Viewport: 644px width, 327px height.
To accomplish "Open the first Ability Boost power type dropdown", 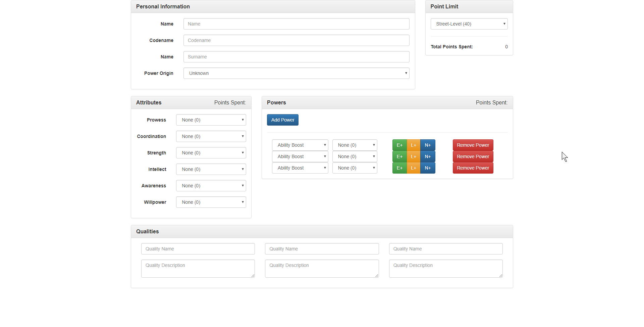I will (300, 145).
